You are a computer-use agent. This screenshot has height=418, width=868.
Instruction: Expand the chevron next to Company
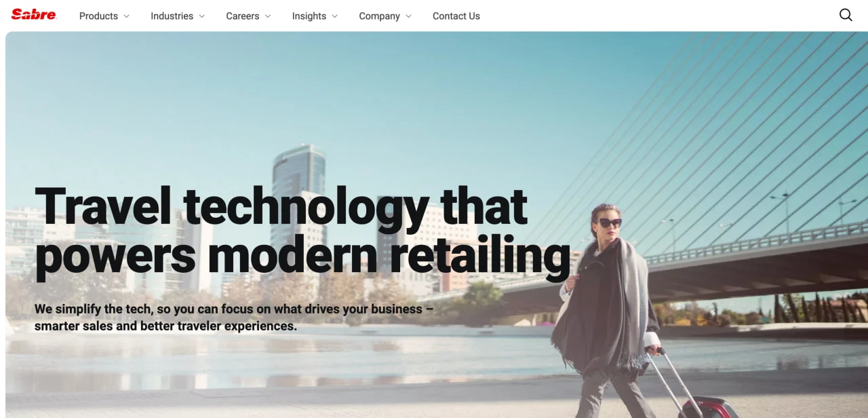(408, 16)
